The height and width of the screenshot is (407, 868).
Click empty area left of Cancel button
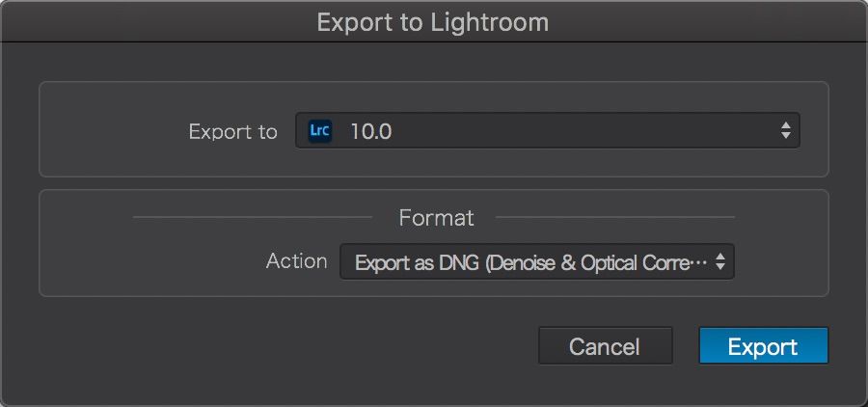[x=289, y=347]
